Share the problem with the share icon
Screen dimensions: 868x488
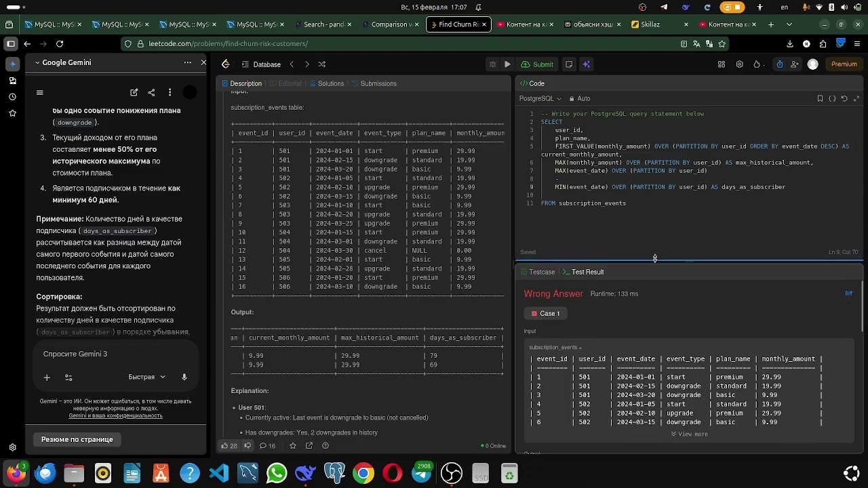pos(309,446)
